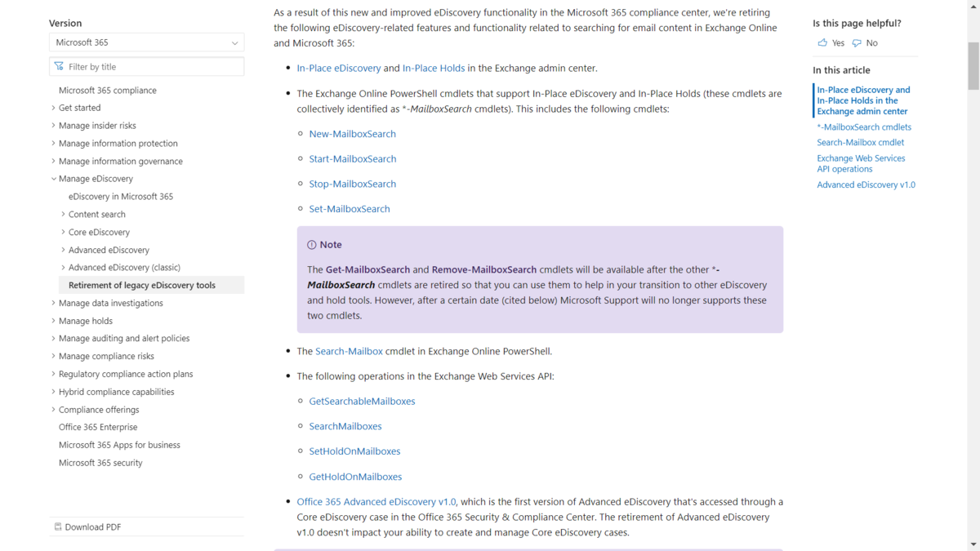This screenshot has height=551, width=980.
Task: Expand Manage compliance risks node
Action: [54, 356]
